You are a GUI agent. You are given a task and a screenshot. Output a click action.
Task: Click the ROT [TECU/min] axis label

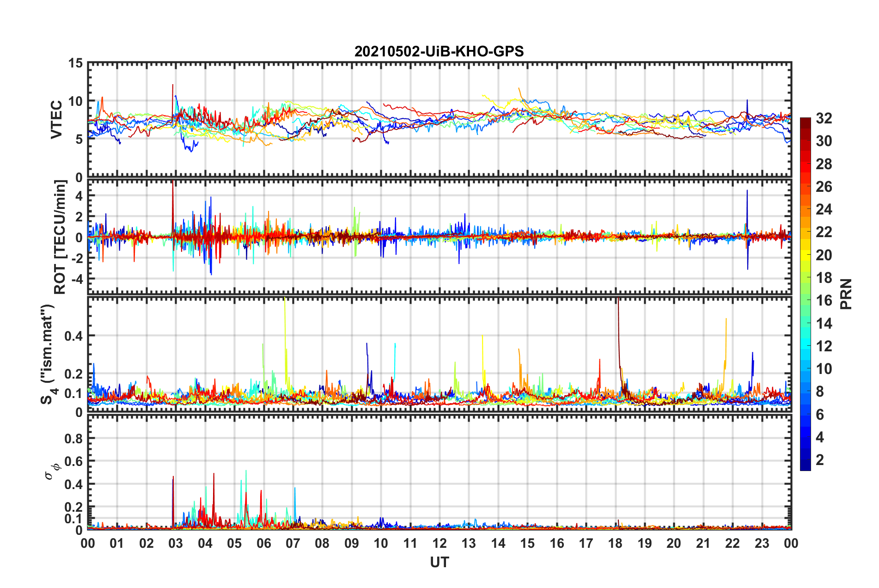click(x=60, y=237)
